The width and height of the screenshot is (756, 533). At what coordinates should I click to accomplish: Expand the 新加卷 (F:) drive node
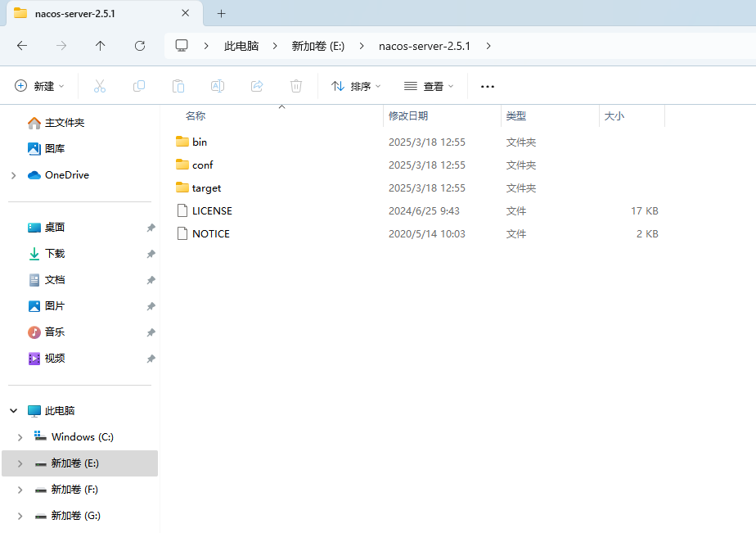tap(20, 490)
